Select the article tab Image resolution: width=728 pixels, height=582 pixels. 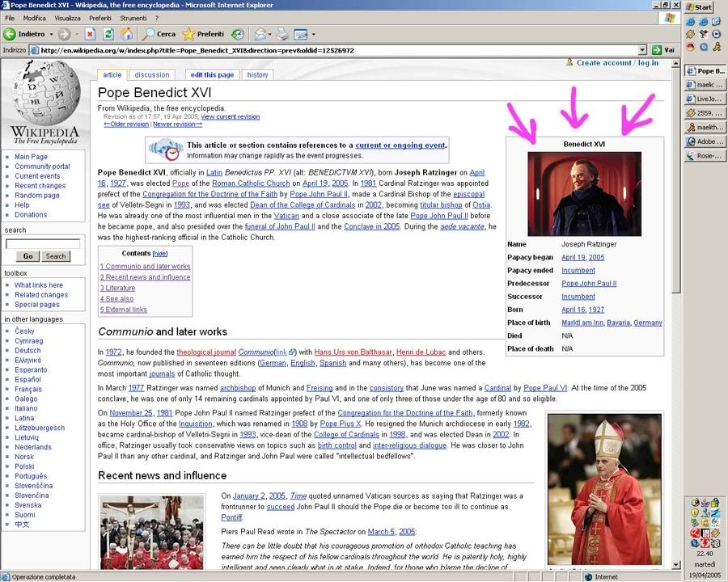[112, 74]
